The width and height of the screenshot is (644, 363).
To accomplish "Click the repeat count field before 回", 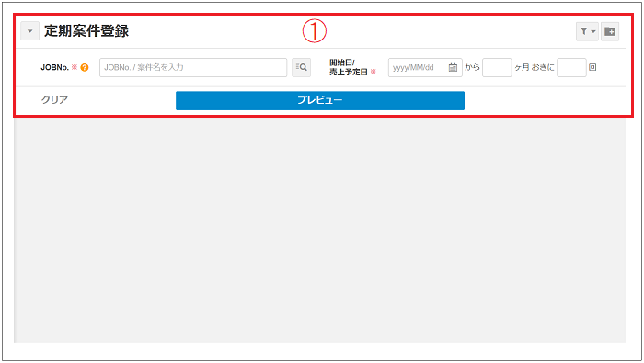I will (x=571, y=67).
